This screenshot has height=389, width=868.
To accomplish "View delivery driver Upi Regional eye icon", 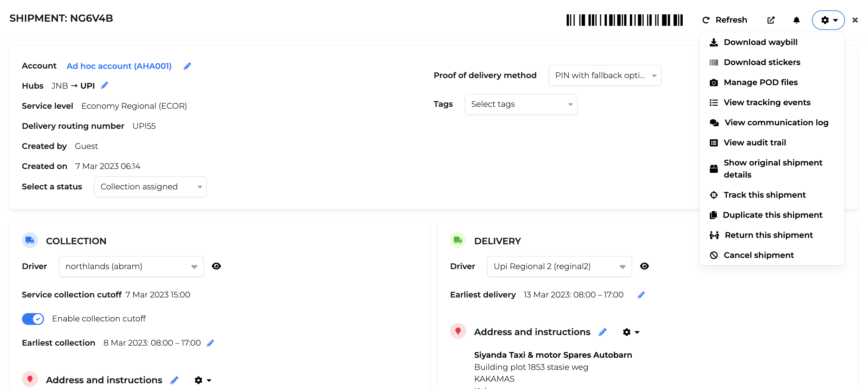I will [644, 266].
